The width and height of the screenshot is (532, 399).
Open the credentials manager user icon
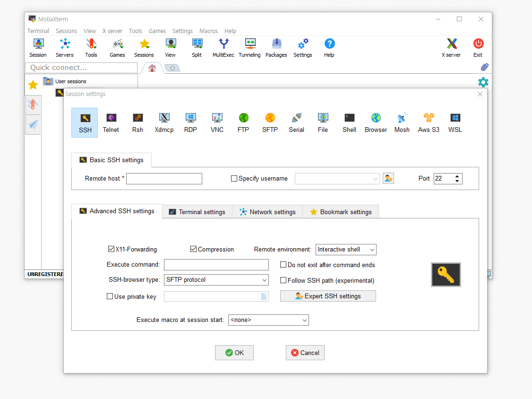point(388,178)
